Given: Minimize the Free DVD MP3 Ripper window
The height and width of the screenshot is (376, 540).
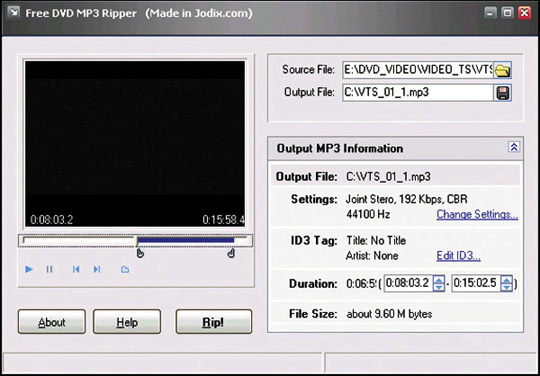Looking at the screenshot, I should pyautogui.click(x=490, y=13).
